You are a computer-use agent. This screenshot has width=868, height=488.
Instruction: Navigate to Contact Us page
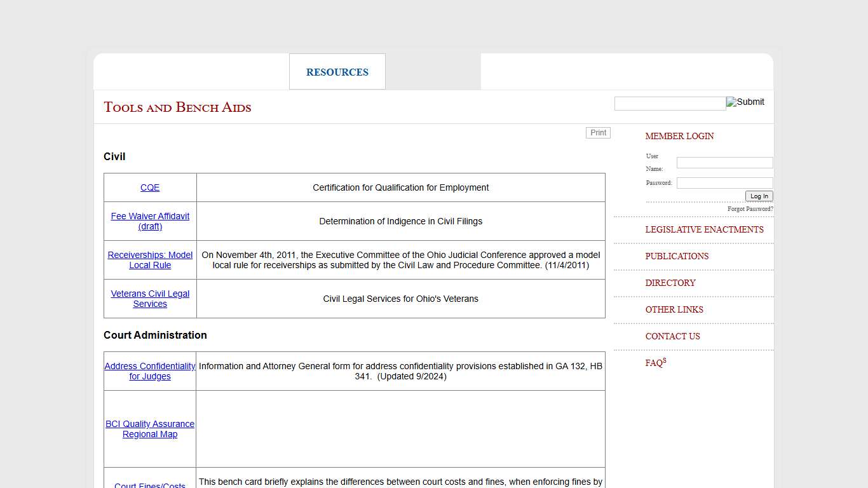(x=672, y=336)
